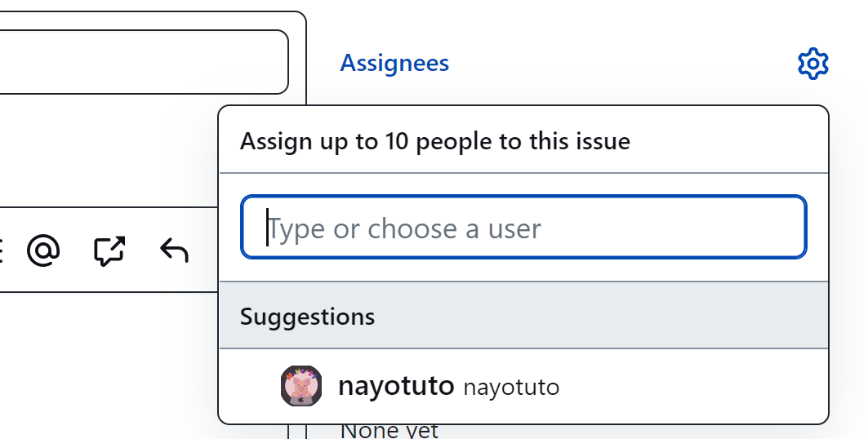Click the Assignees heading link
The width and height of the screenshot is (868, 439).
click(x=394, y=64)
